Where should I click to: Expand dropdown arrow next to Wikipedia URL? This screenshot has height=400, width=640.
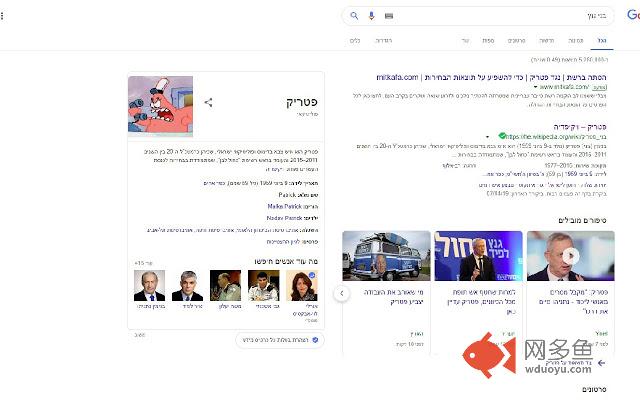tap(490, 136)
